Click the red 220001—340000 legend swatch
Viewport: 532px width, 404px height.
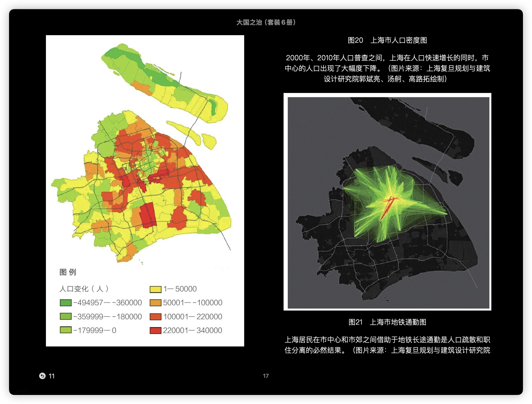tap(156, 330)
